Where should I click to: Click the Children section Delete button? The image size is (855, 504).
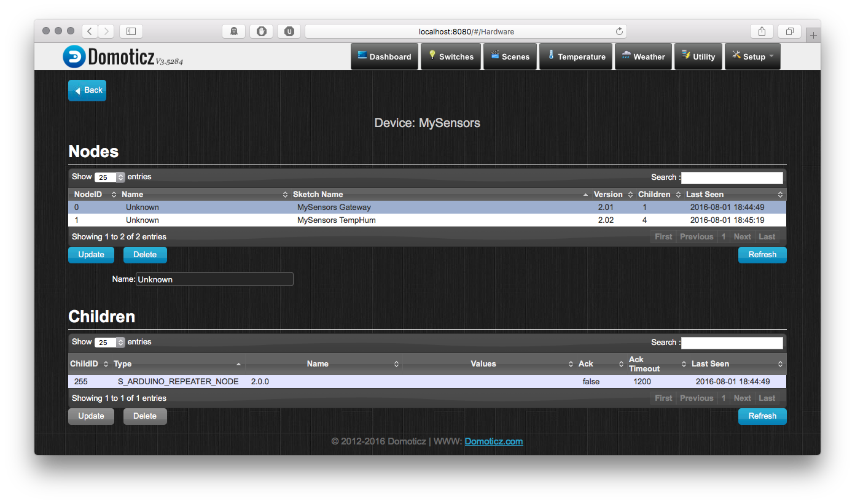pyautogui.click(x=145, y=416)
